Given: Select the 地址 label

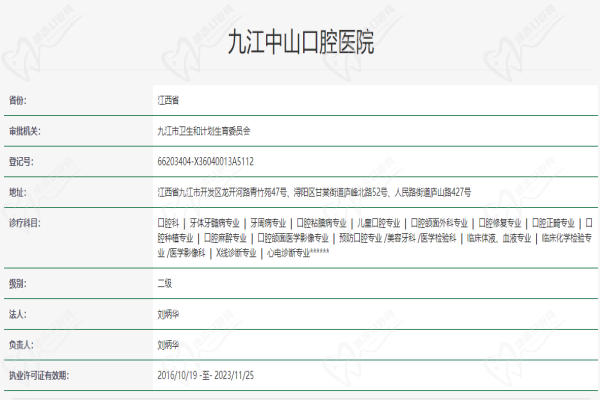Looking at the screenshot, I should click(x=18, y=192).
